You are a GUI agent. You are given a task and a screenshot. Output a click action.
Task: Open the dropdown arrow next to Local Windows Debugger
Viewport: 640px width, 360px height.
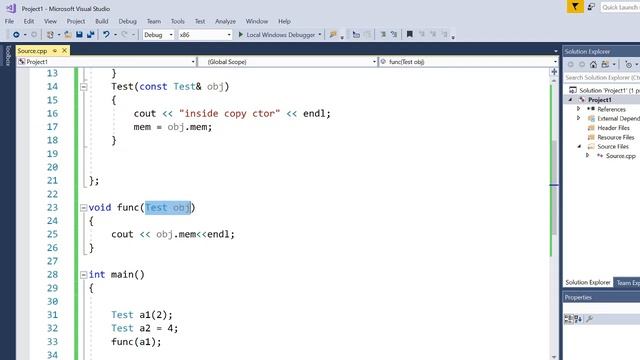tap(320, 35)
